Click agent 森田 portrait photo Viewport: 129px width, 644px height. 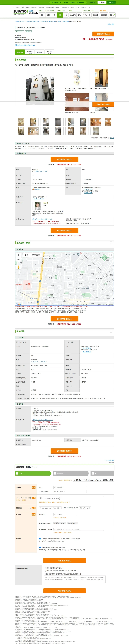pyautogui.click(x=38, y=206)
